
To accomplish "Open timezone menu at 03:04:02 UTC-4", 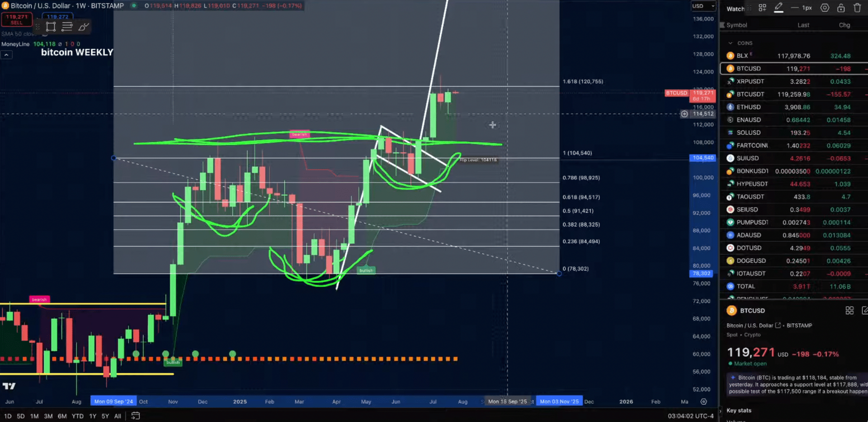I will (x=690, y=416).
